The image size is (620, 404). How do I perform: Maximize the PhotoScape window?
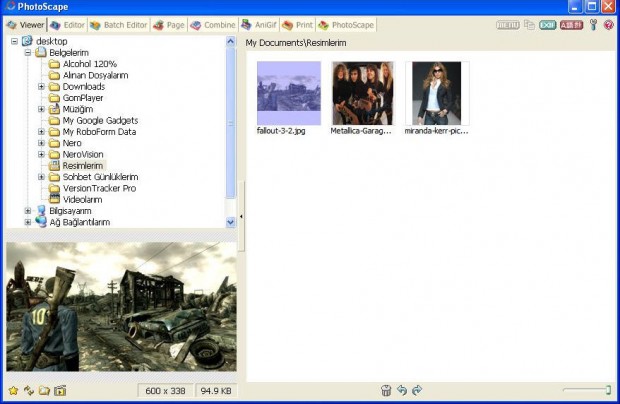[x=592, y=6]
